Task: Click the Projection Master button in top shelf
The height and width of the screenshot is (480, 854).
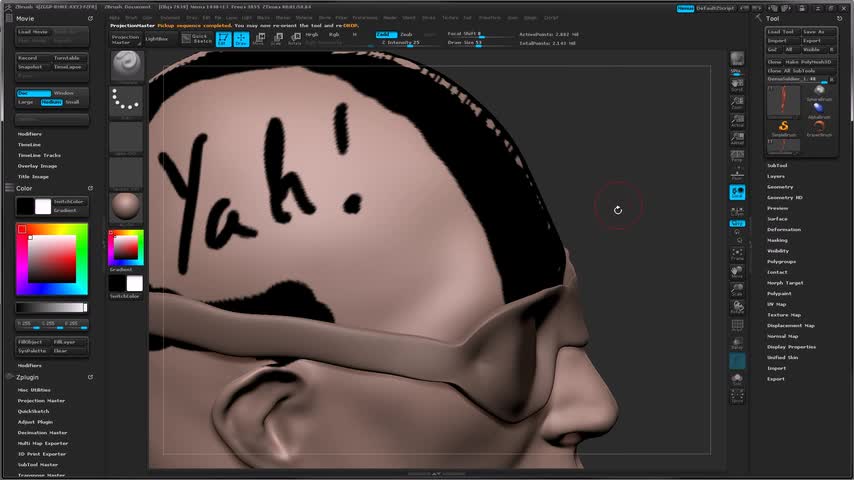Action: tap(125, 39)
